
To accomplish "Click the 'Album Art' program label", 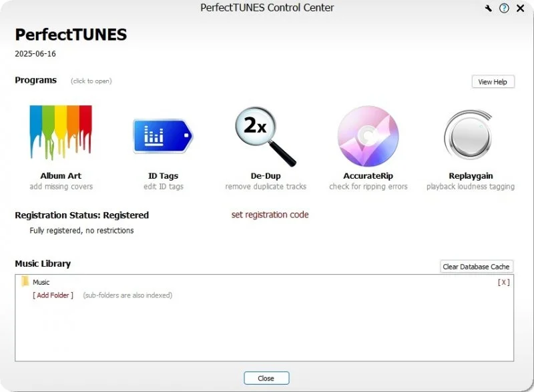I will pos(61,175).
